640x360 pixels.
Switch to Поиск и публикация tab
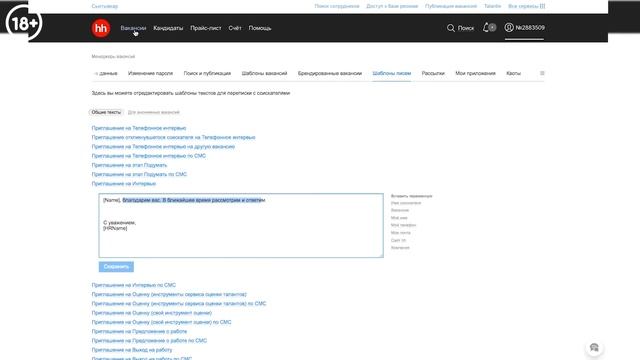click(x=207, y=73)
